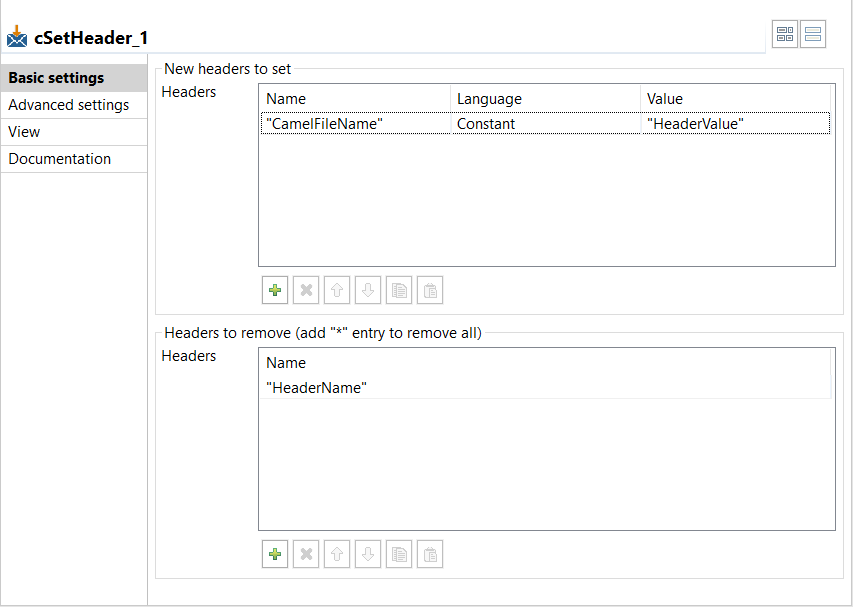Copy selected row in New headers table
Image resolution: width=853 pixels, height=607 pixels.
[398, 291]
